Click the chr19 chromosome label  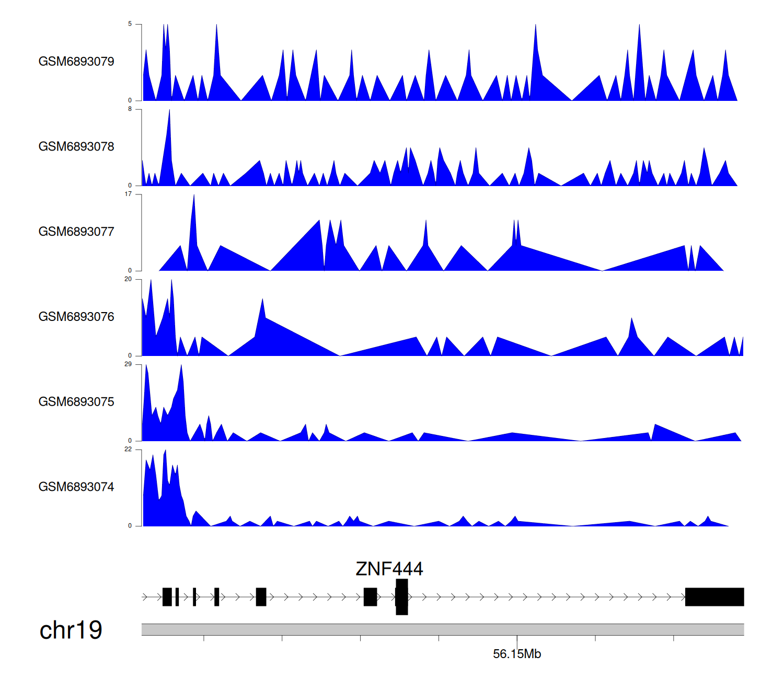(x=71, y=630)
